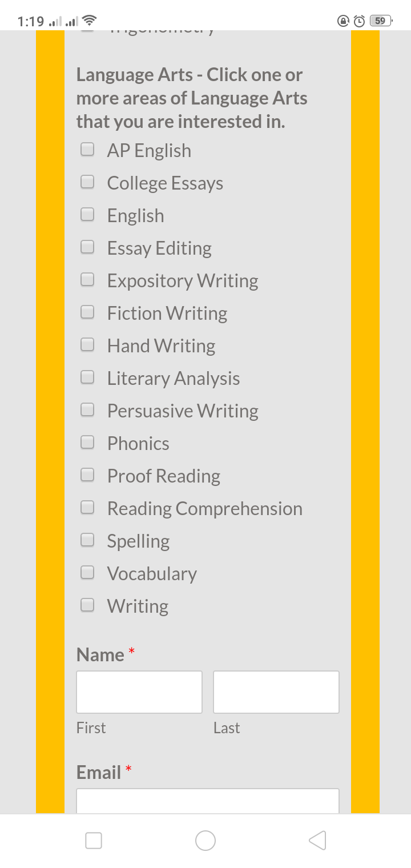Tap the battery indicator in status bar

tap(380, 21)
